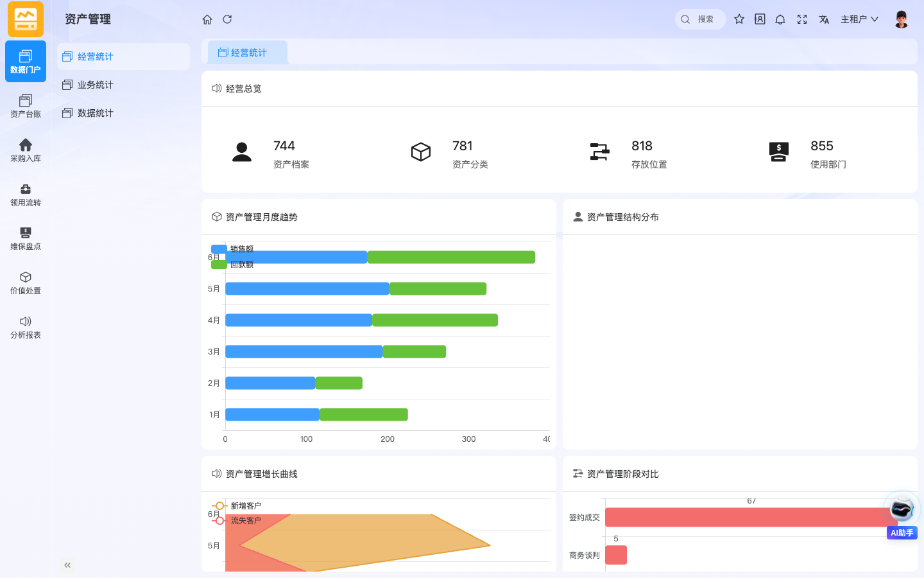Select 经营统计 in the submenu

point(123,57)
